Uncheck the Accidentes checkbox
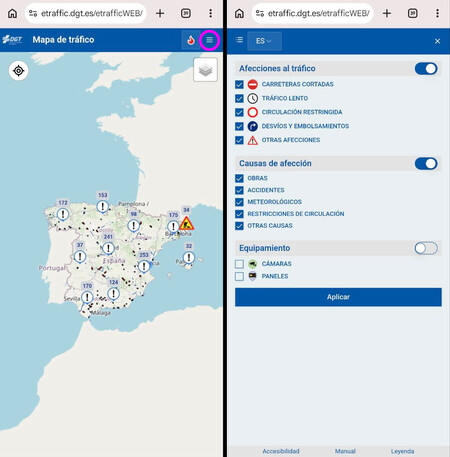450x457 pixels. (x=239, y=190)
